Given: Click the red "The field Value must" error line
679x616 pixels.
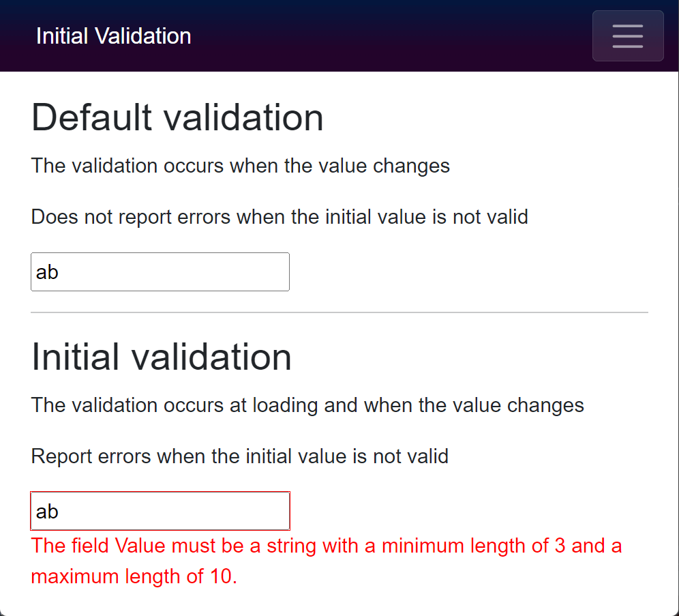Looking at the screenshot, I should 326,546.
